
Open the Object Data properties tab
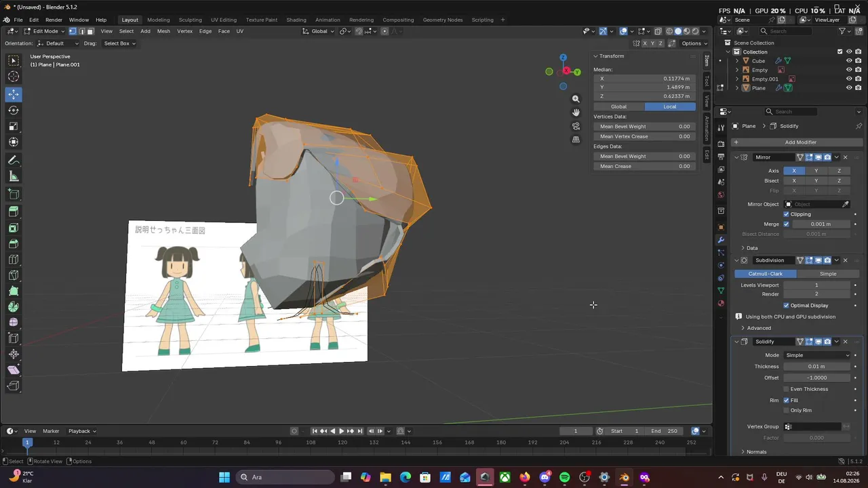tap(721, 290)
